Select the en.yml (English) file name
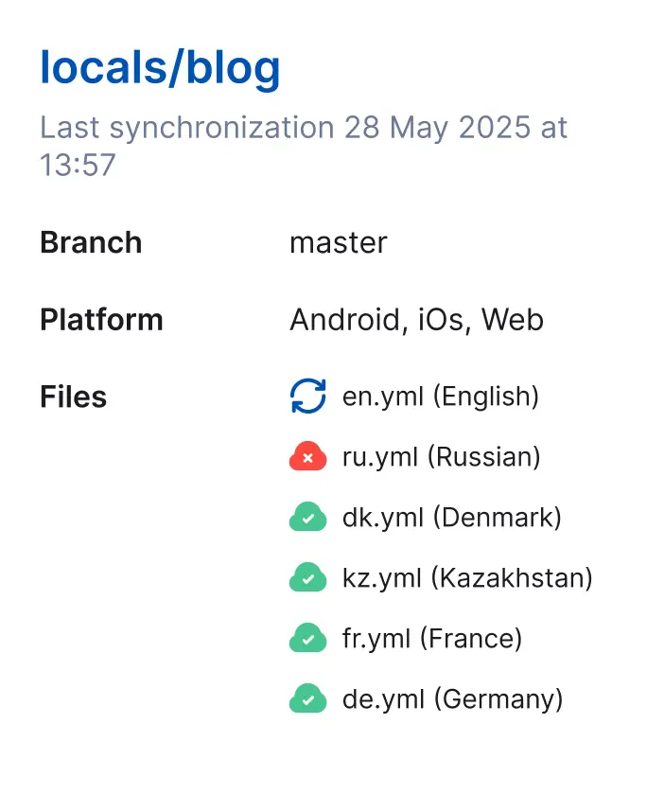This screenshot has width=647, height=812. point(441,397)
